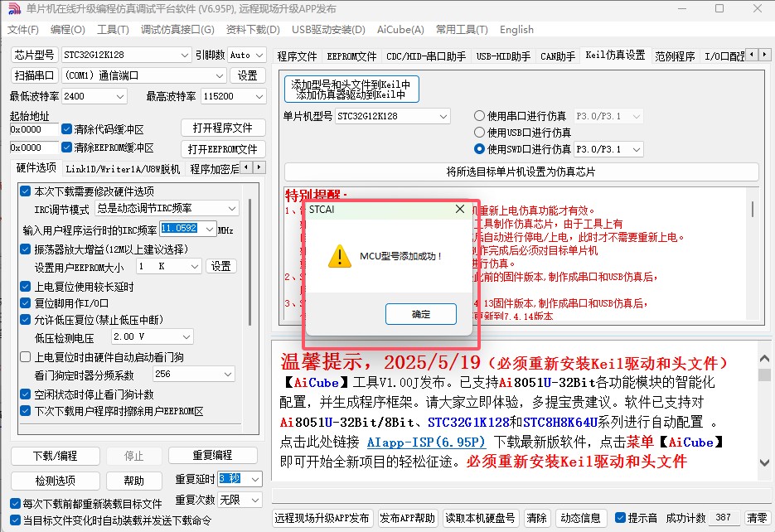
Task: Click 扫描串口 button
Action: click(34, 75)
